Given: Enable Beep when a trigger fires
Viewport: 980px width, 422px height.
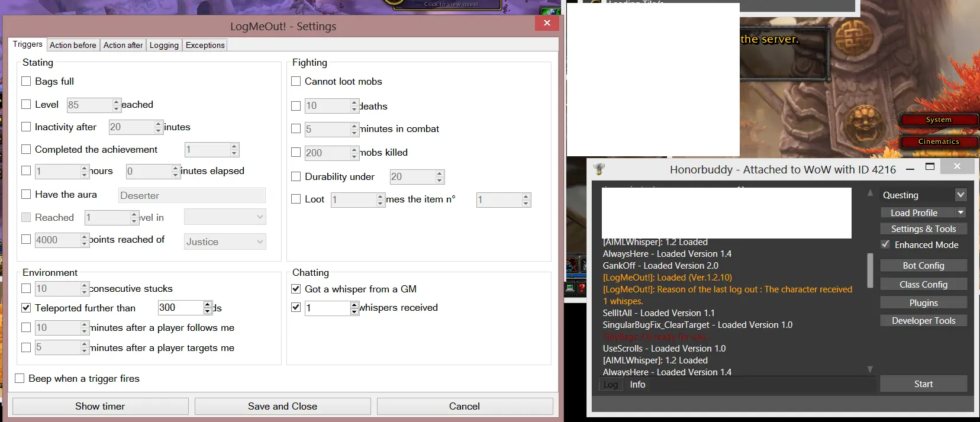Looking at the screenshot, I should [x=20, y=378].
